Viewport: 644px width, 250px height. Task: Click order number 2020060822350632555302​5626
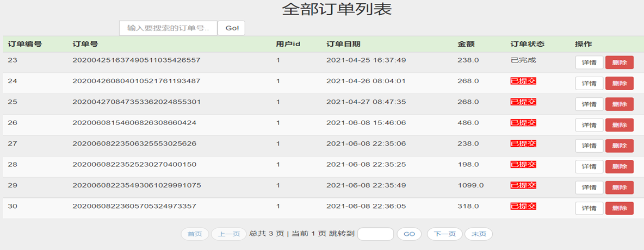tap(134, 143)
